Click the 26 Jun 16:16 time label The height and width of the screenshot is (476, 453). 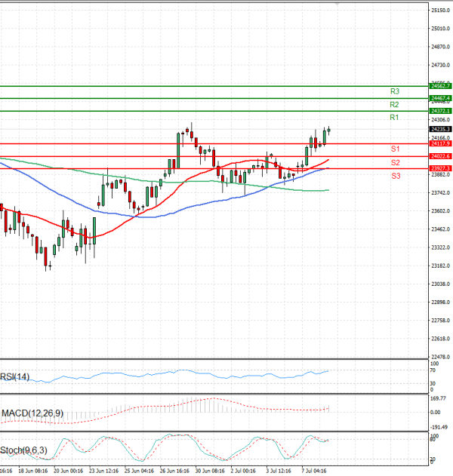174,471
